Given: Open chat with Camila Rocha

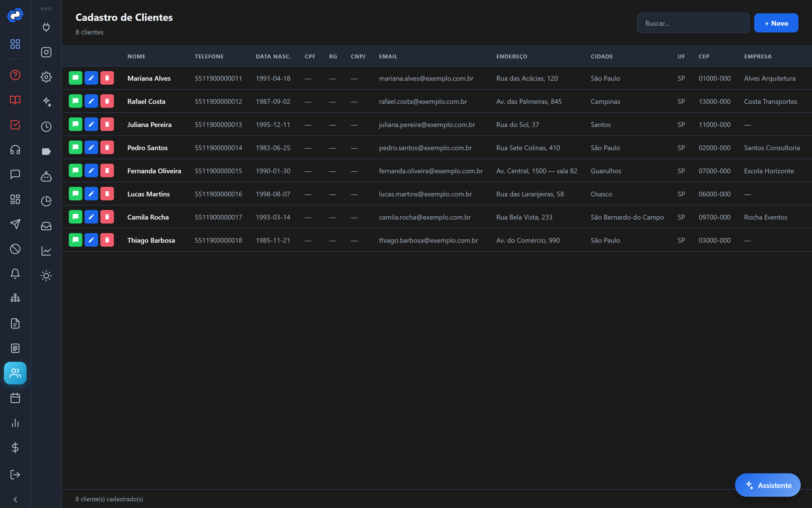Looking at the screenshot, I should pyautogui.click(x=76, y=217).
